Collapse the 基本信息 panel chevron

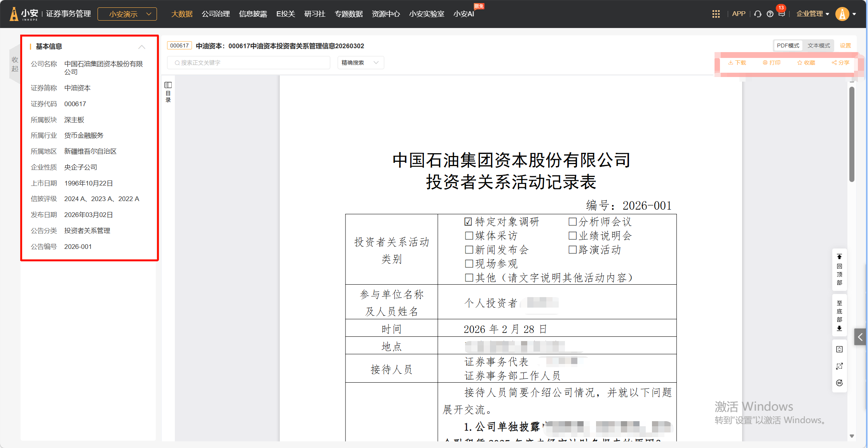pyautogui.click(x=142, y=47)
